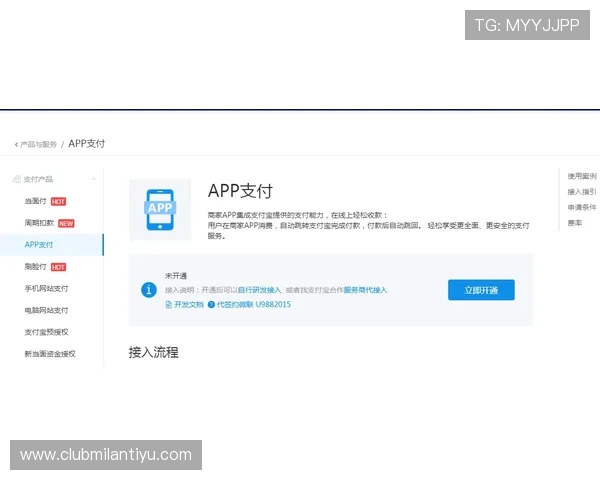600x480 pixels.
Task: Click the blue info circle icon
Action: [149, 290]
